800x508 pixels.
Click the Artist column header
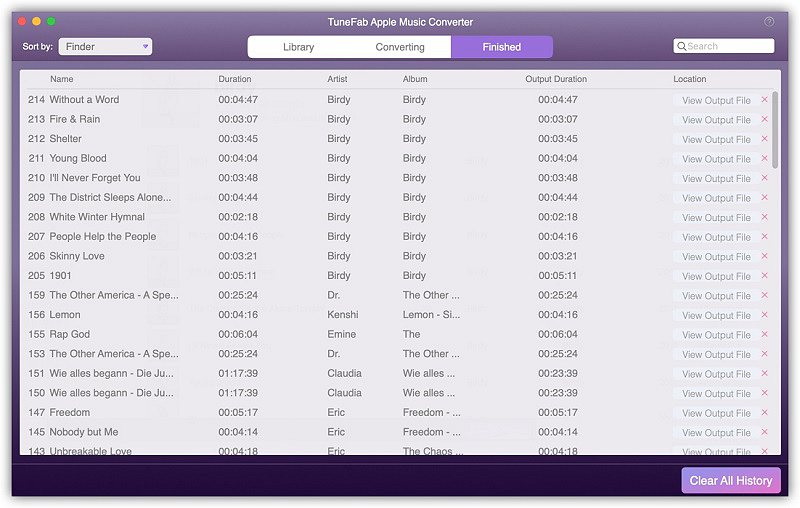point(337,79)
